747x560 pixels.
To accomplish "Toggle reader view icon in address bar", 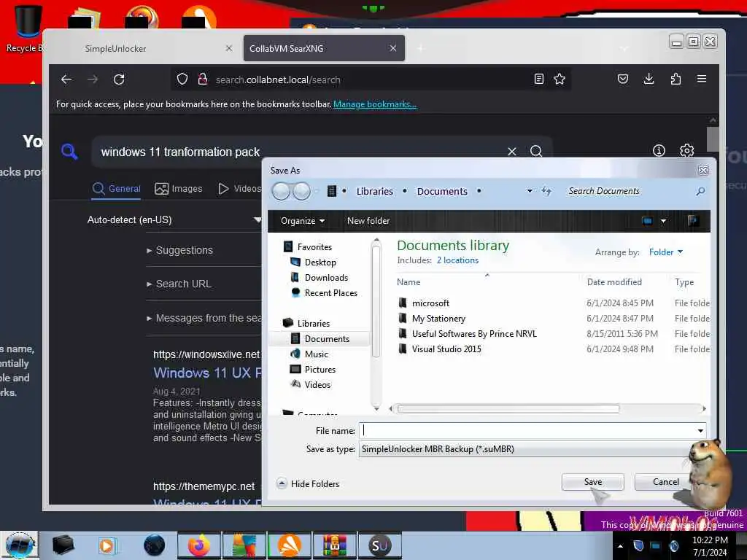I will [x=539, y=79].
